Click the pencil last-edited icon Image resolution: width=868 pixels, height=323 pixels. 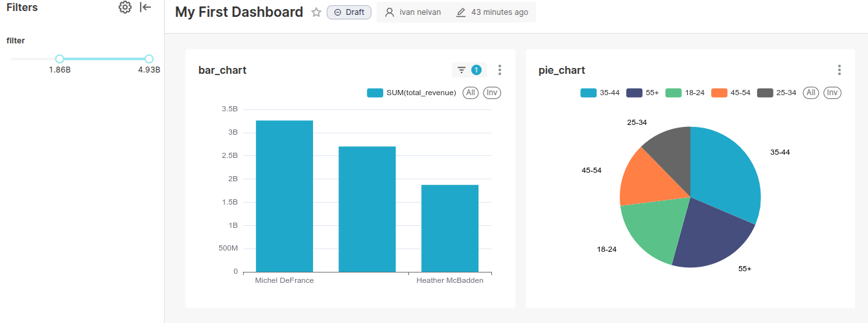pyautogui.click(x=461, y=12)
